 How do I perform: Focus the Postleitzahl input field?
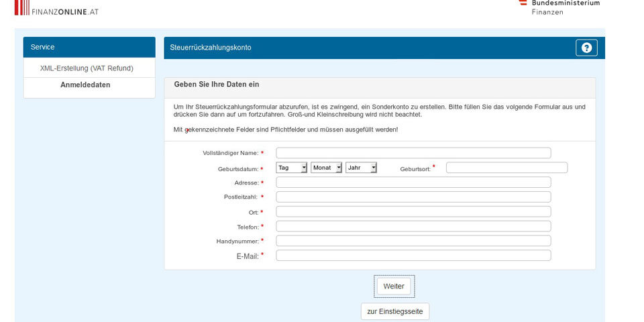(x=413, y=197)
